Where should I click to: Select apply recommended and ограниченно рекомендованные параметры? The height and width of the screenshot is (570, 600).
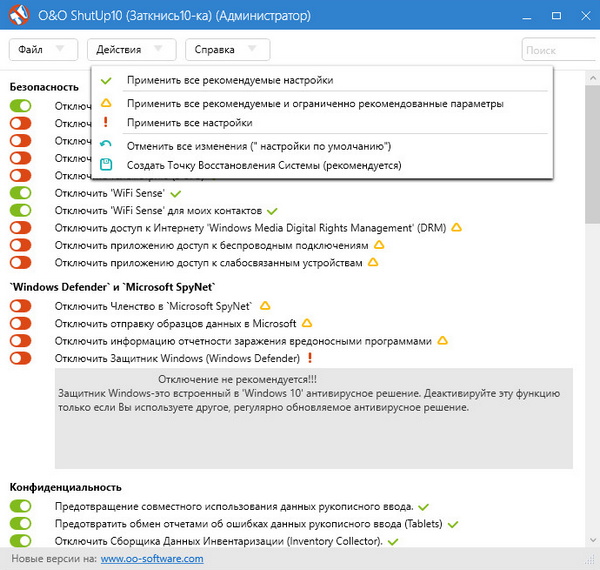coord(322,103)
